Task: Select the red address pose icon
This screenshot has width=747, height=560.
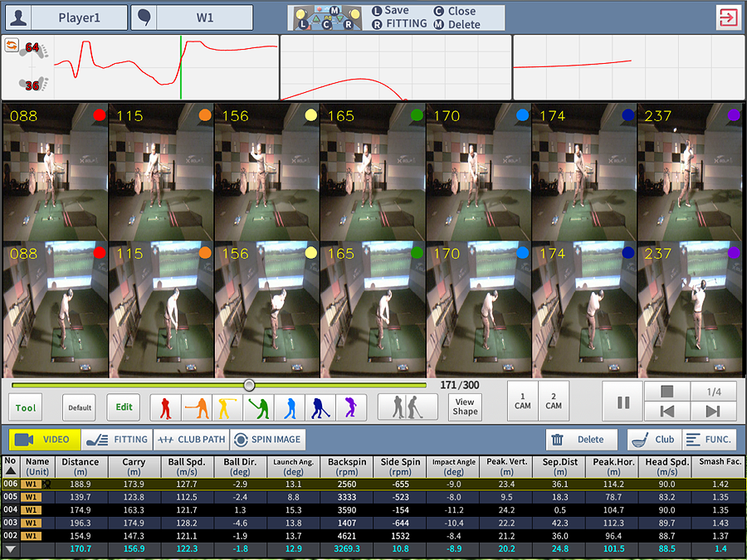Action: tap(167, 407)
